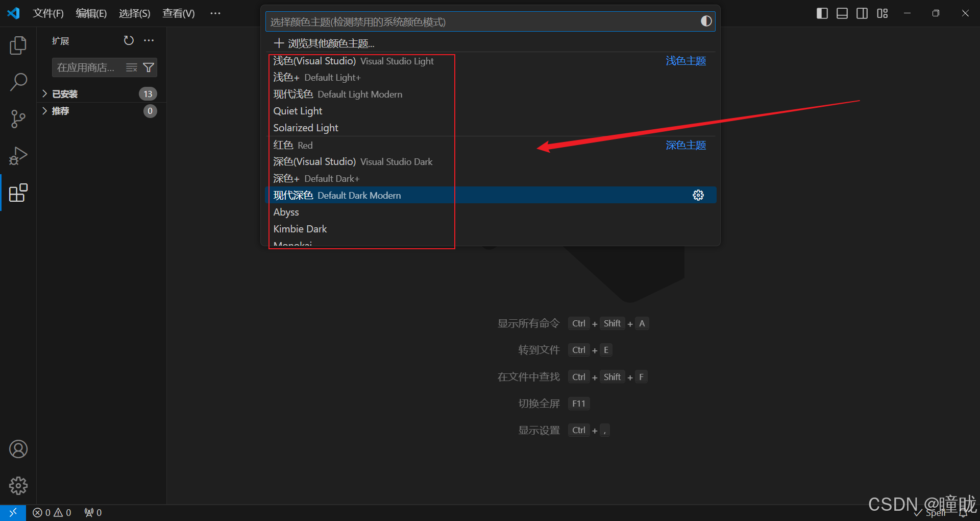Open the Run and Debug view
This screenshot has width=980, height=521.
coord(18,156)
